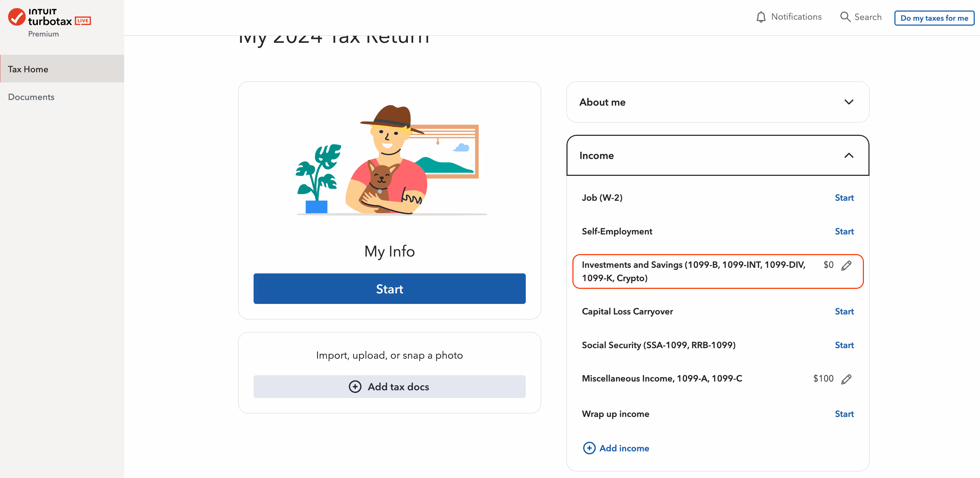Expand the About me section
The width and height of the screenshot is (980, 478).
pyautogui.click(x=848, y=102)
